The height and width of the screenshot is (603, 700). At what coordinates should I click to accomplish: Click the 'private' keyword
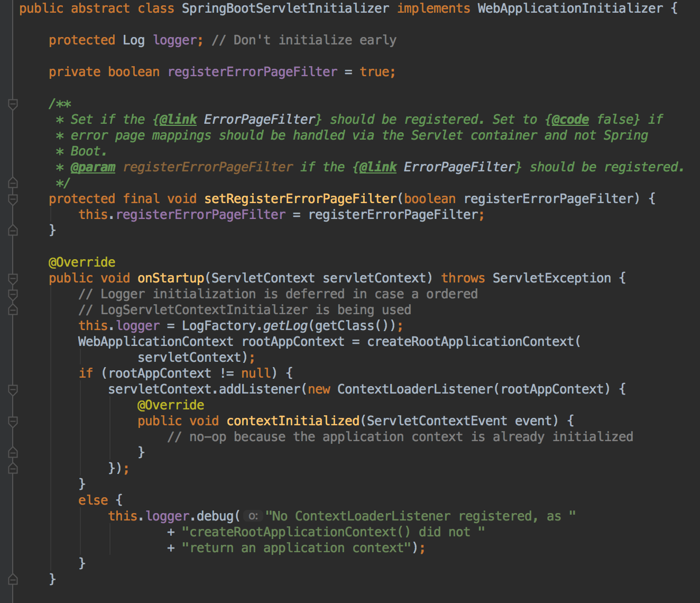tap(75, 72)
